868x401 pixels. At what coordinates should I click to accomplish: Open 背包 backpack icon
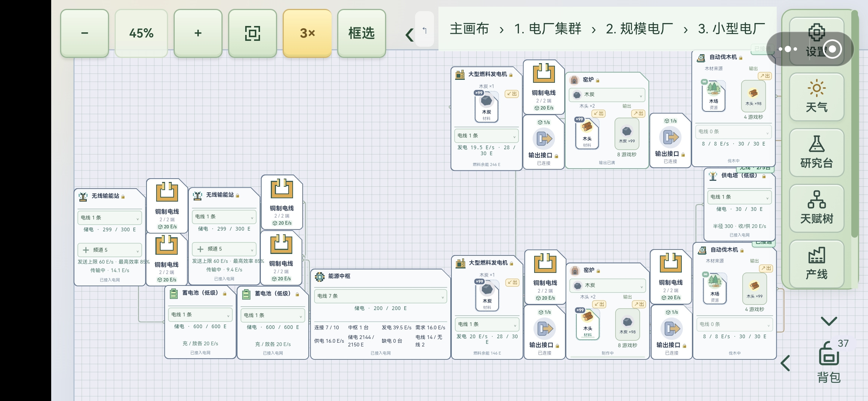point(829,353)
